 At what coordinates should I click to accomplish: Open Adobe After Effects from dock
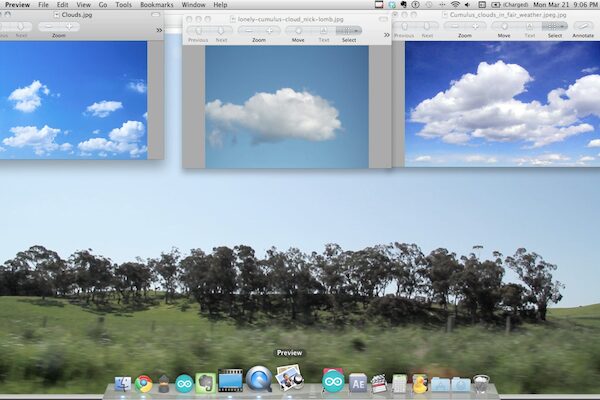tap(357, 383)
